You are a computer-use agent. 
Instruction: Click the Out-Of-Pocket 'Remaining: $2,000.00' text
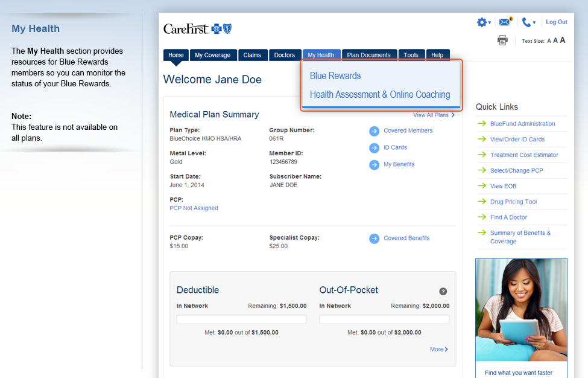(x=420, y=306)
